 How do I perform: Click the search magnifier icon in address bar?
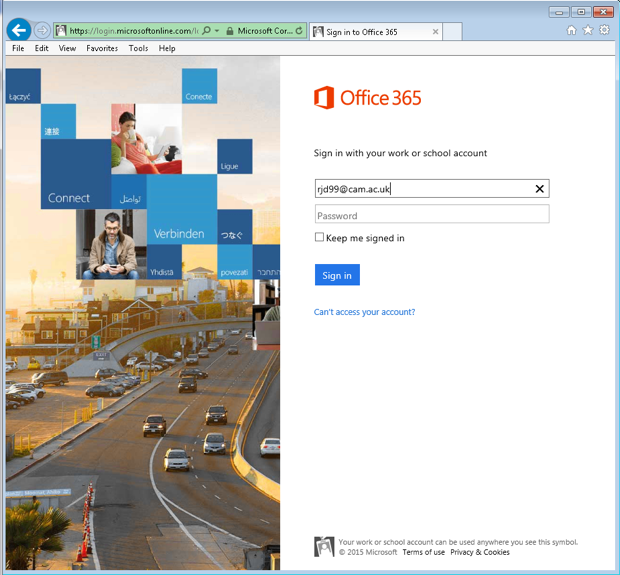pos(206,30)
